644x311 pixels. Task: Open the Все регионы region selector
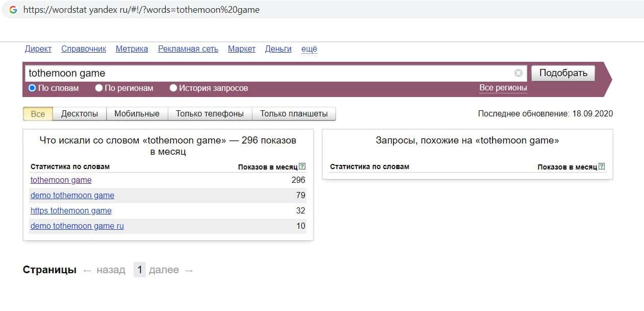503,88
